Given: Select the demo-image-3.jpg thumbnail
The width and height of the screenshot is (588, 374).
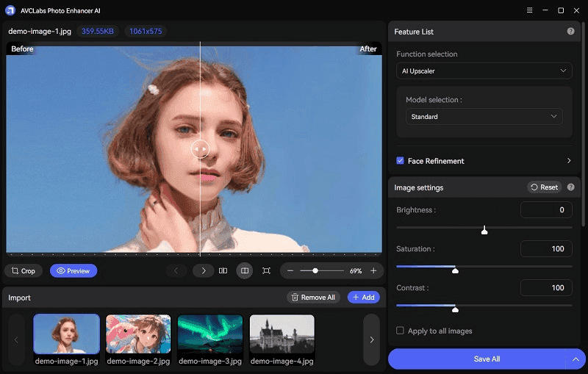Looking at the screenshot, I should tap(210, 334).
